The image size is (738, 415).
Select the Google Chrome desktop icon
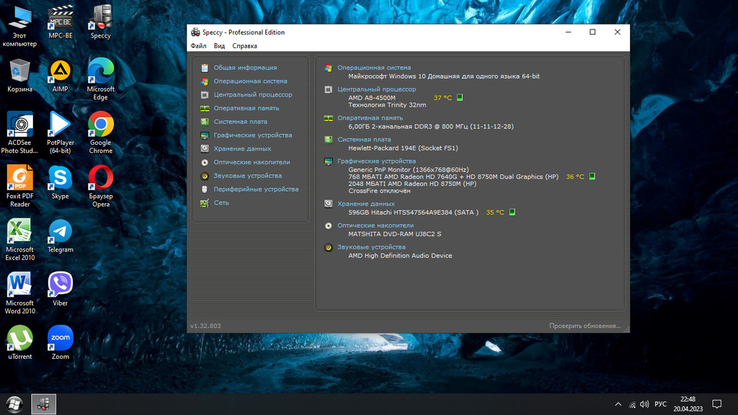[x=101, y=133]
